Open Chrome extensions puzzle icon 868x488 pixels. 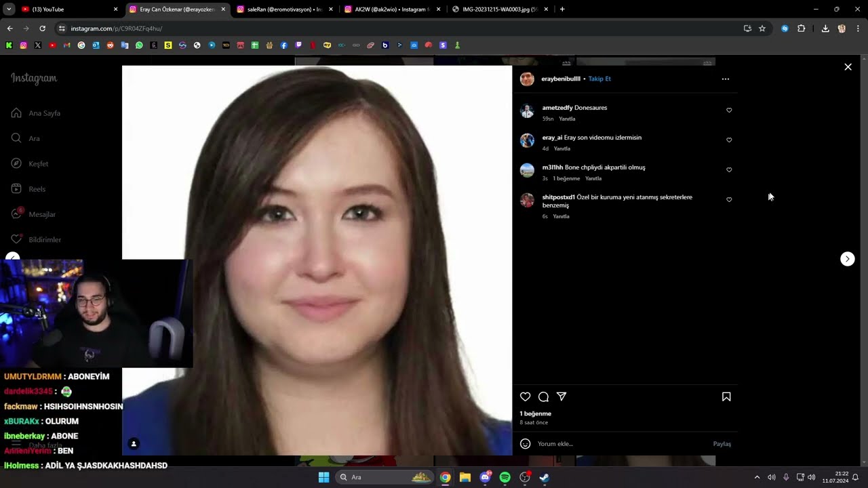(x=801, y=28)
